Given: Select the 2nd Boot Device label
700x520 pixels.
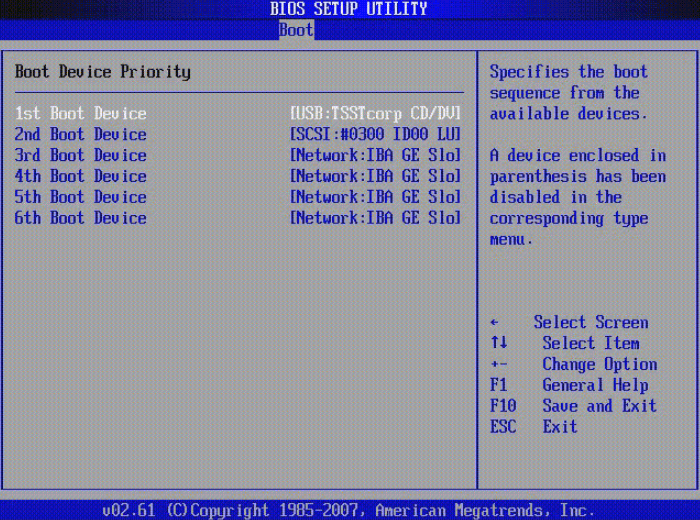Looking at the screenshot, I should [x=80, y=135].
